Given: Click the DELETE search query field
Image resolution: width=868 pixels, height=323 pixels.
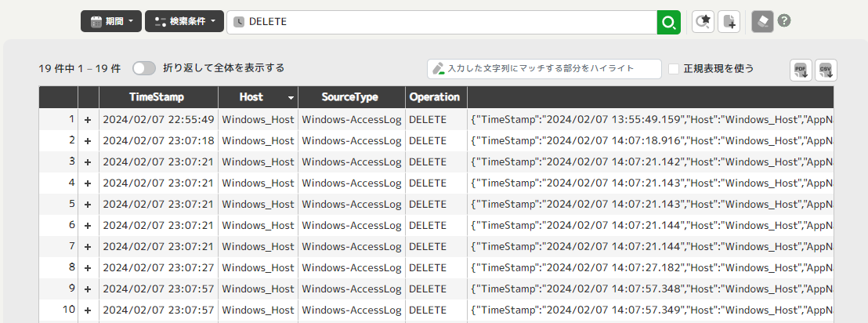Looking at the screenshot, I should click(x=442, y=22).
